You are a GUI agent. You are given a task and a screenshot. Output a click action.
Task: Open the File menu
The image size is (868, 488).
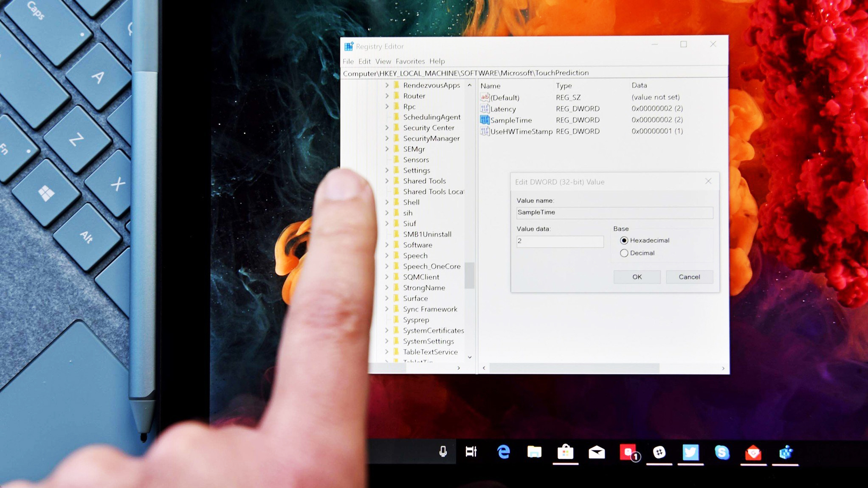tap(348, 62)
